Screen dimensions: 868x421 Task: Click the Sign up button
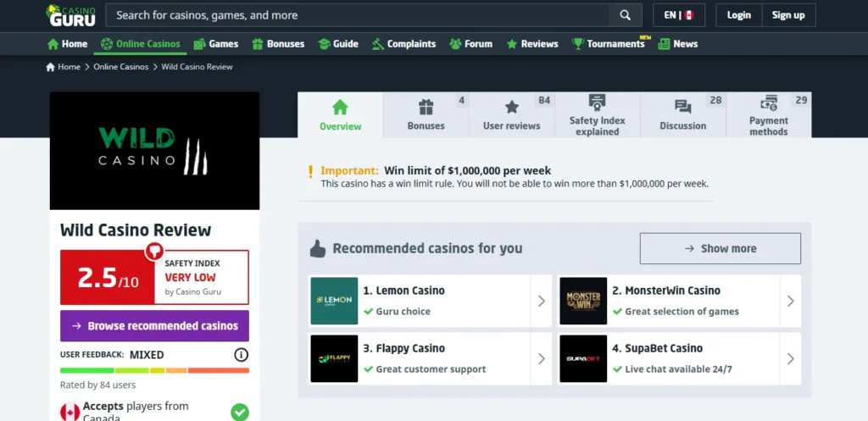pyautogui.click(x=788, y=15)
